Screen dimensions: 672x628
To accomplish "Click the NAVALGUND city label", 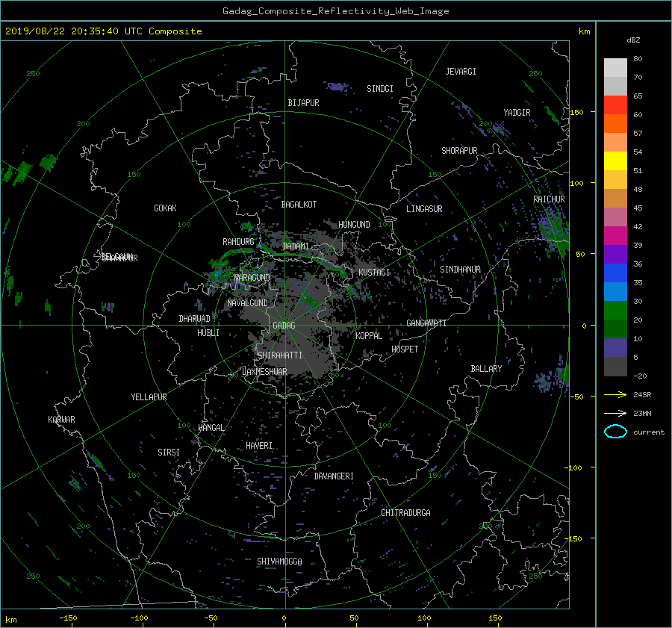I will point(247,303).
